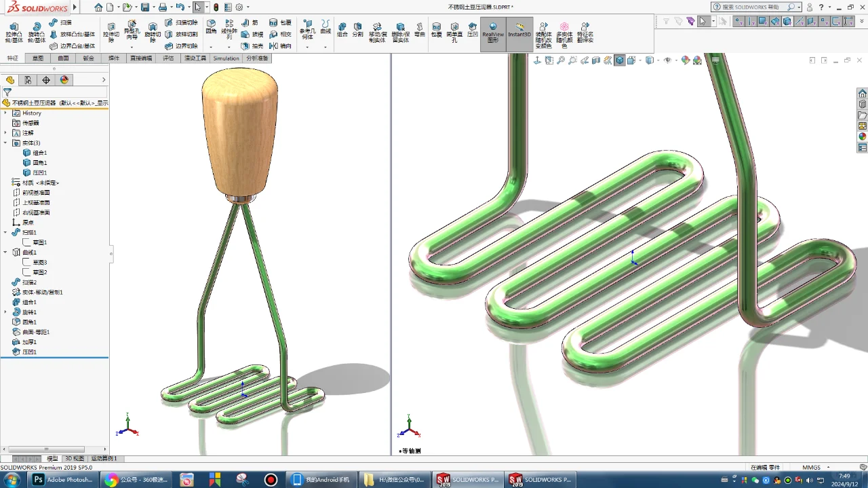Click the Edit Appearance color sphere in view toolbar
This screenshot has height=488, width=868.
tap(686, 60)
